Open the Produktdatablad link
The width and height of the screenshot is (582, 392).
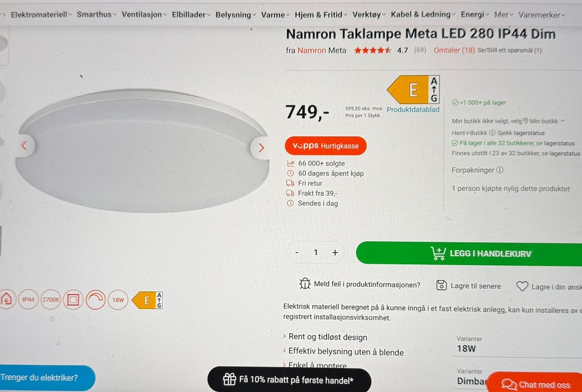pyautogui.click(x=413, y=110)
